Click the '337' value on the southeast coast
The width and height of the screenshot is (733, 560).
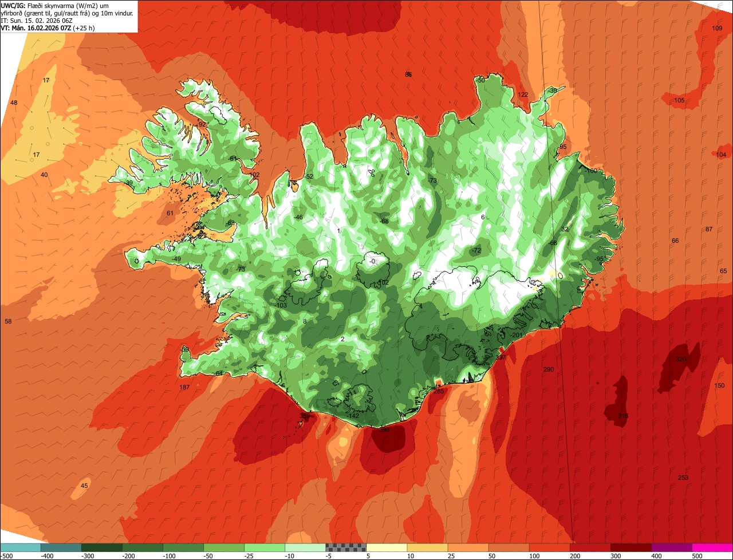click(501, 357)
